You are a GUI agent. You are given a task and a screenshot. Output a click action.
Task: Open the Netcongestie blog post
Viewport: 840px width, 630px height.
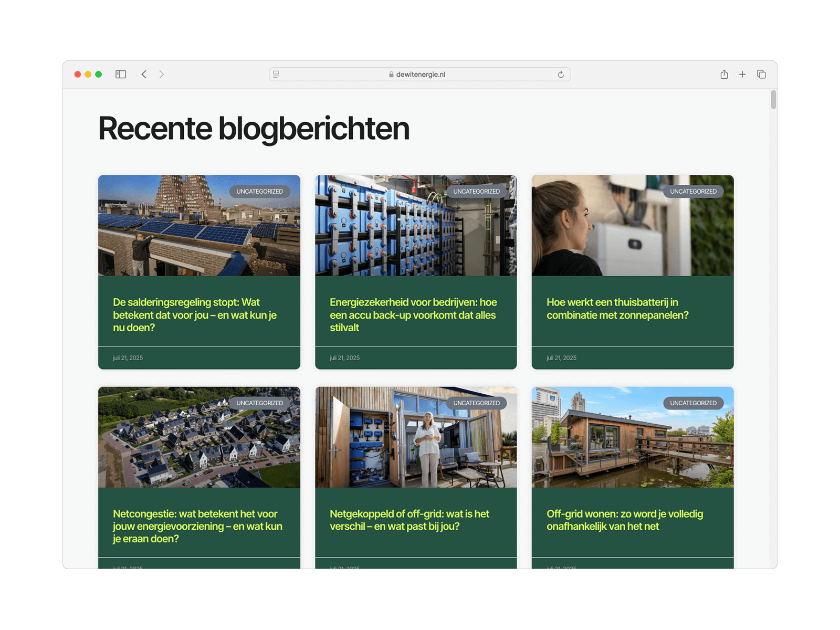(197, 526)
